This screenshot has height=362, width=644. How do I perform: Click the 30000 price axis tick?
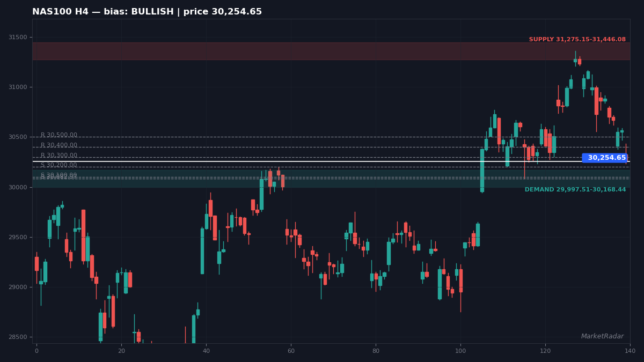click(18, 187)
